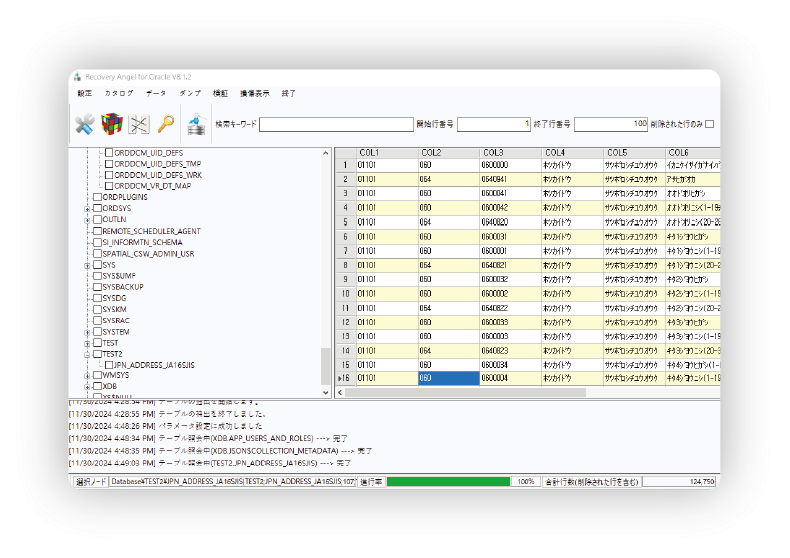Check the ORDDCM_UID_DEFS_TMP checkbox
Image resolution: width=790 pixels, height=558 pixels.
pos(109,164)
